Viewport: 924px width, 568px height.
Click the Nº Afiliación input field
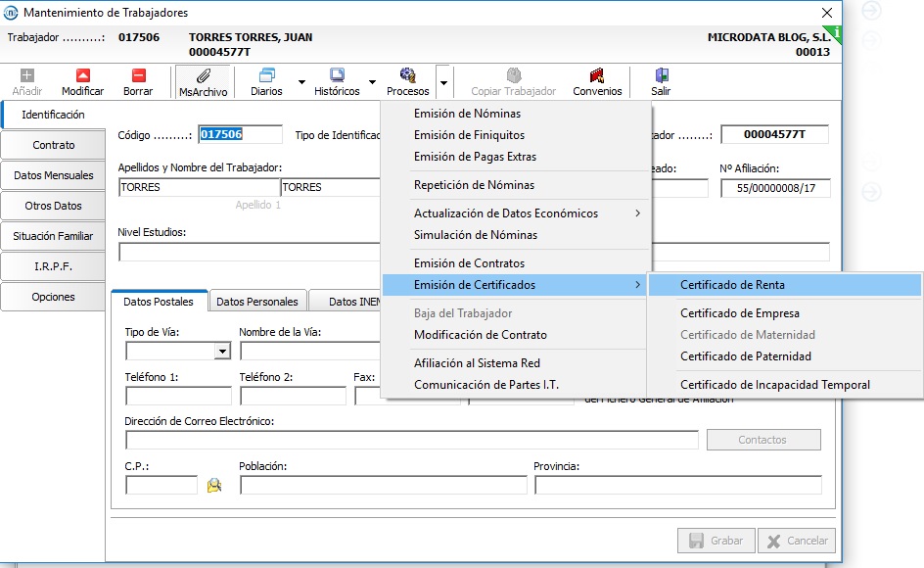click(x=775, y=188)
